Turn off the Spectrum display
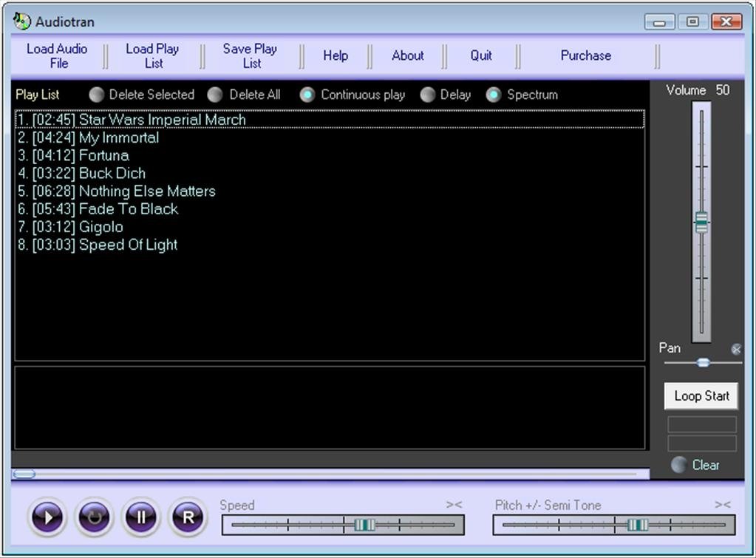Screen dimensions: 756x558 [x=493, y=95]
